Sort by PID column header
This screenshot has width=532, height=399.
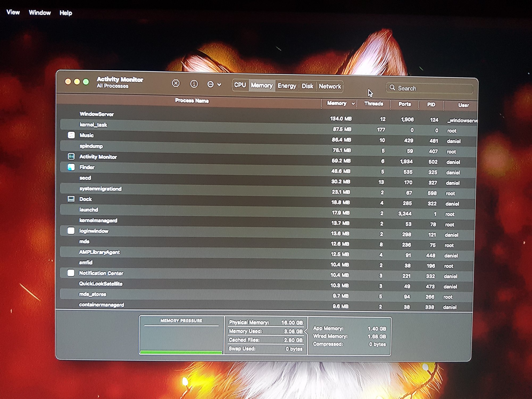pyautogui.click(x=431, y=105)
